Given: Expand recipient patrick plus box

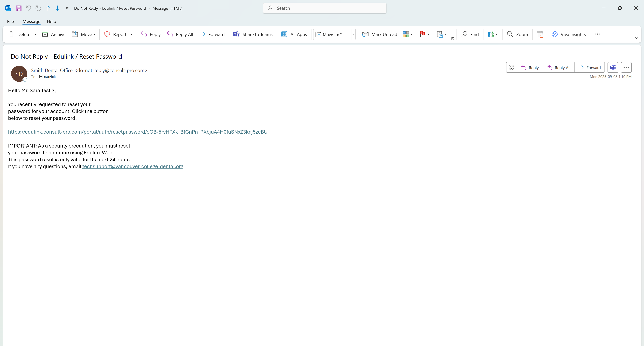Looking at the screenshot, I should coord(41,76).
